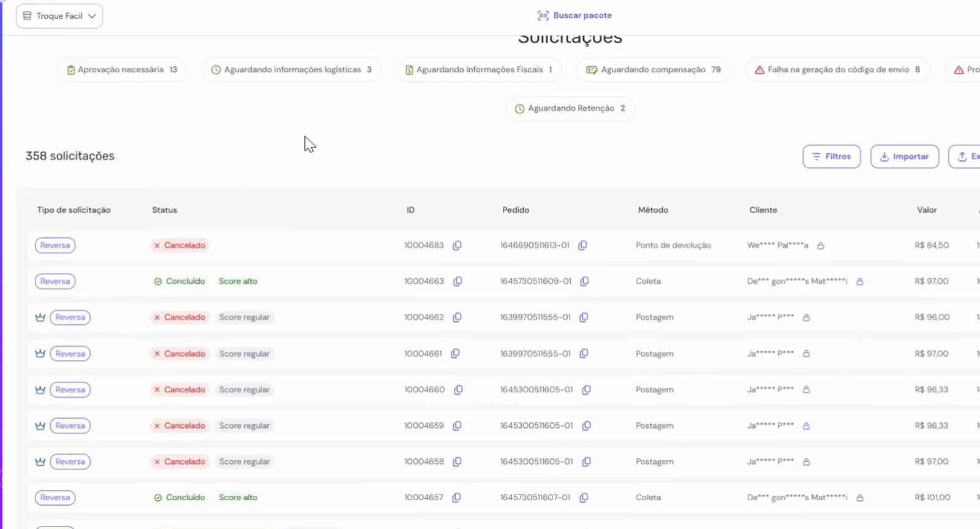The image size is (980, 529).
Task: Copy ID 10004683
Action: click(x=457, y=245)
